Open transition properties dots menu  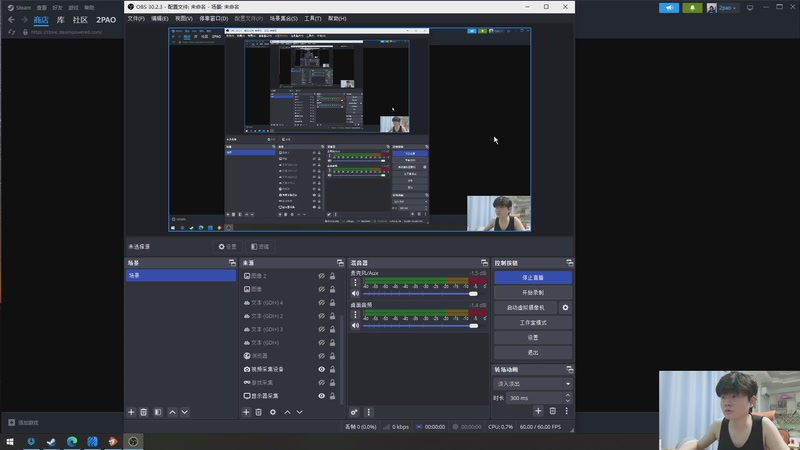(566, 411)
